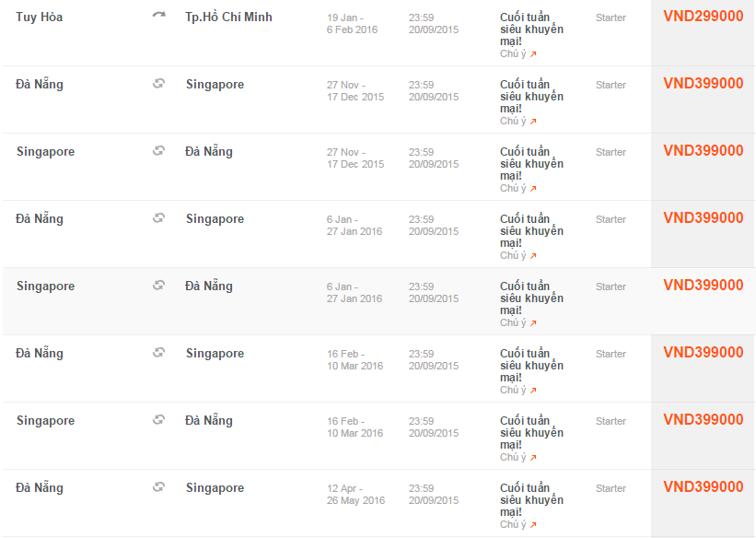Click round-trip icon for Singapore–Đà Nẵng 27 Nov row
Viewport: 756px width, 538px height.
click(158, 151)
